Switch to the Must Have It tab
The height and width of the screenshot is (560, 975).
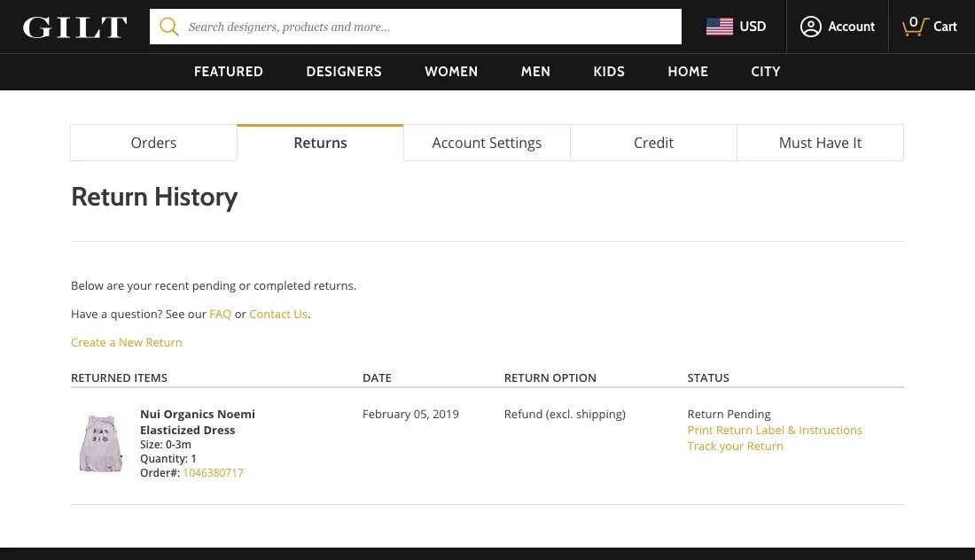[x=820, y=143]
